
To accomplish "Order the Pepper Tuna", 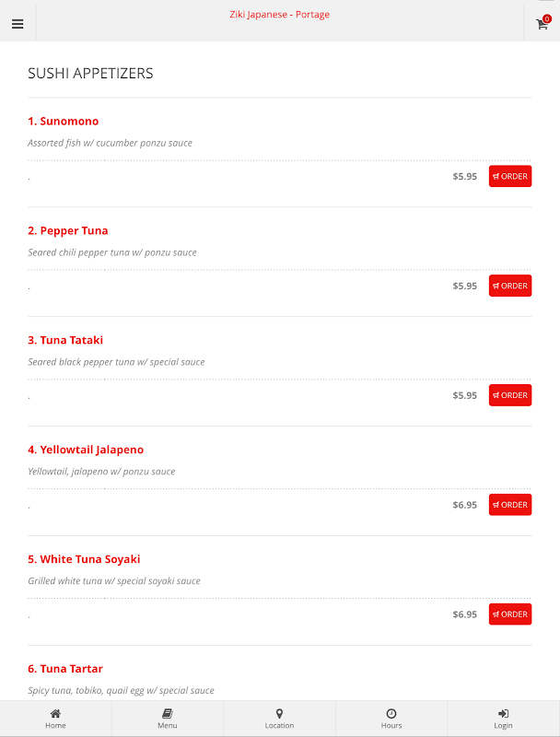I will pos(510,286).
